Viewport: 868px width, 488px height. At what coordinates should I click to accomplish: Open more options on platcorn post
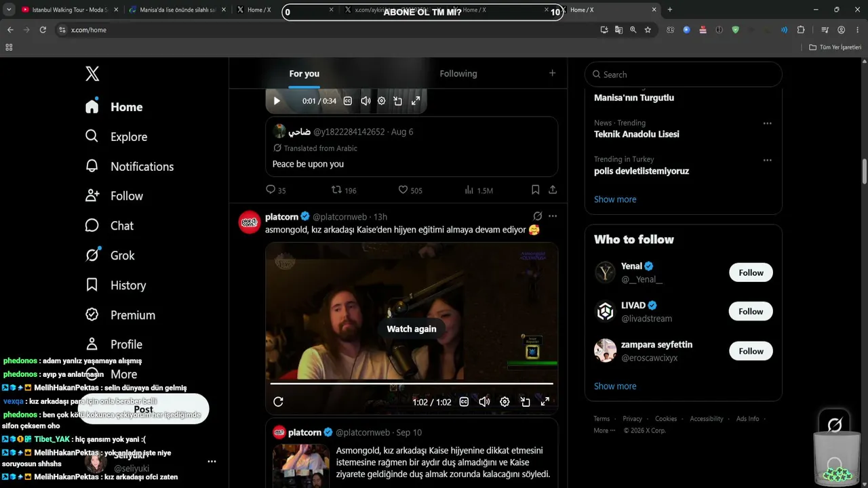[x=553, y=216]
